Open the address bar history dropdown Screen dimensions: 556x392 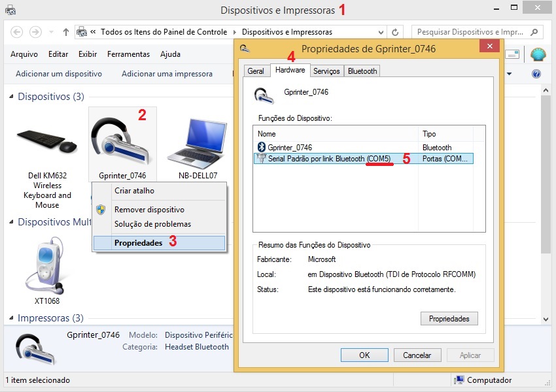pos(381,32)
